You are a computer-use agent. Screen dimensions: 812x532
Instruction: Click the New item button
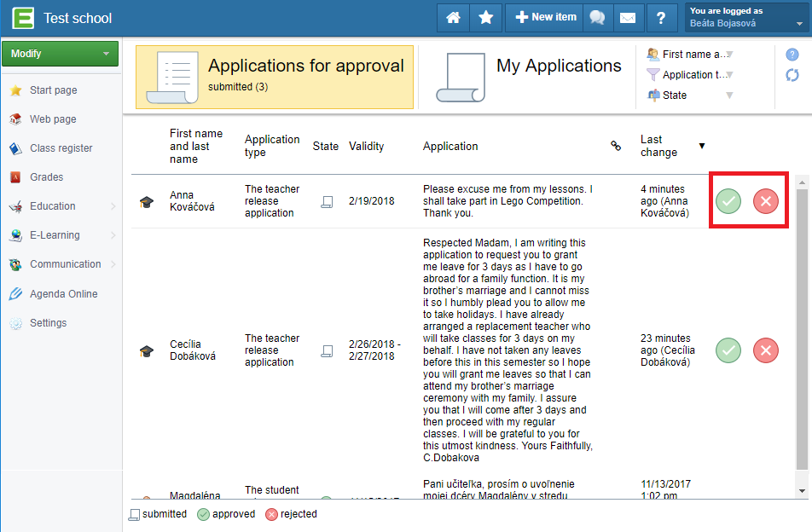(544, 18)
